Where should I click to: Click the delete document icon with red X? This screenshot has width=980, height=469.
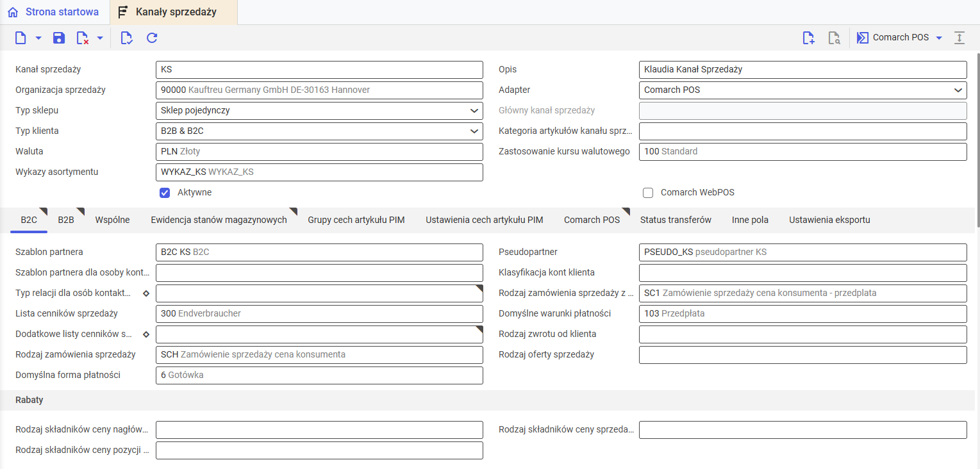82,38
